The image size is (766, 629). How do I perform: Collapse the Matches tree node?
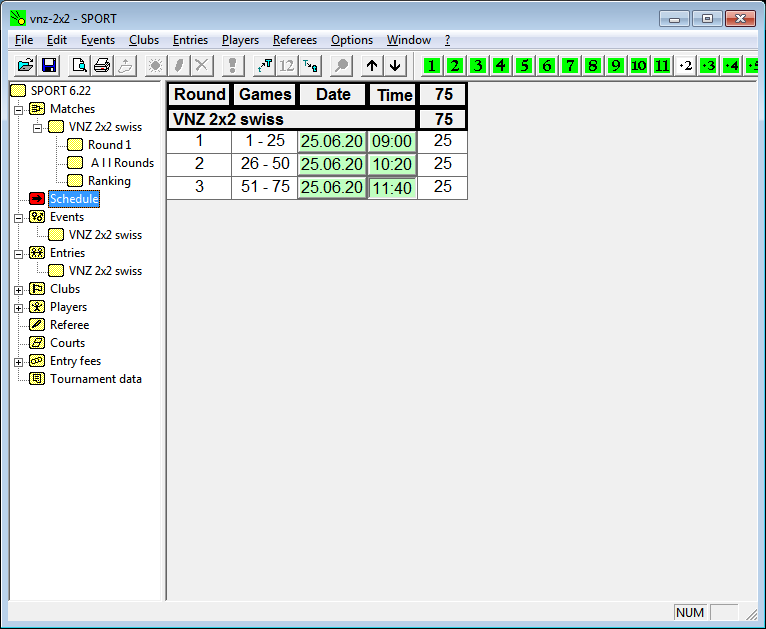19,109
